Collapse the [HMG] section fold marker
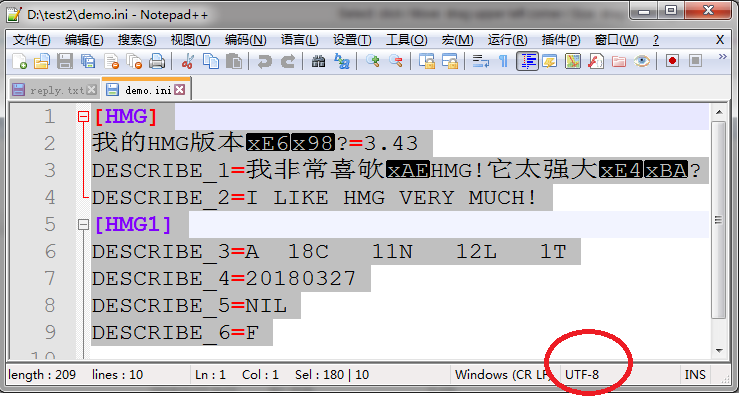The height and width of the screenshot is (399, 743). tap(83, 117)
